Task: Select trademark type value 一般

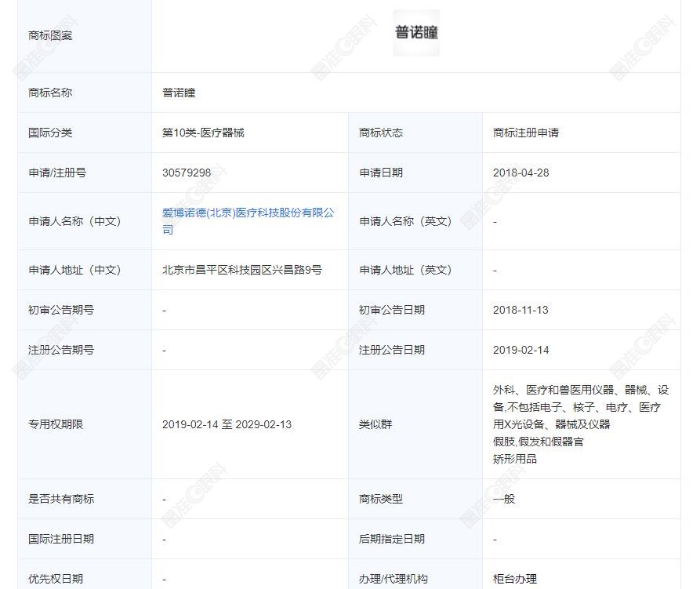Action: pos(504,499)
